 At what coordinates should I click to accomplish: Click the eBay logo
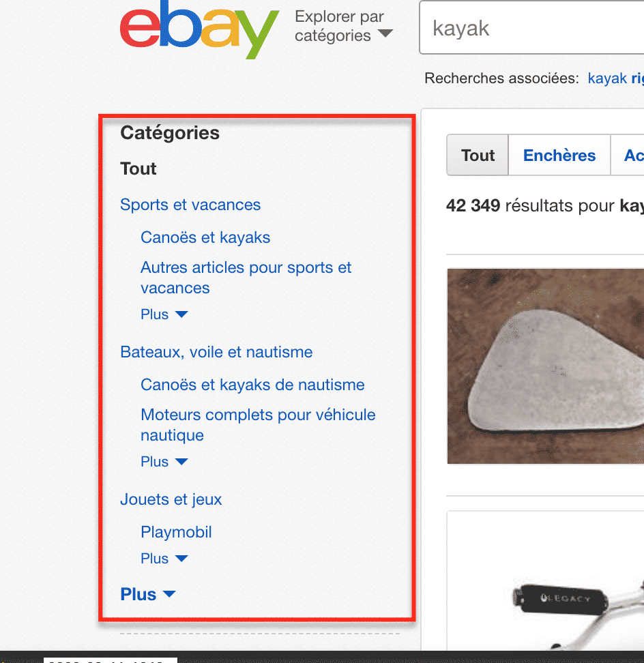(x=199, y=32)
